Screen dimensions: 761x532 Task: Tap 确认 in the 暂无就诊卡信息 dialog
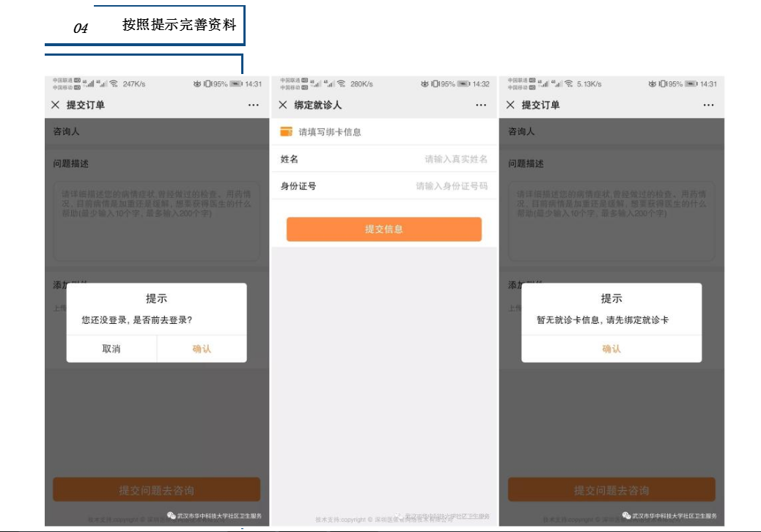pyautogui.click(x=611, y=349)
